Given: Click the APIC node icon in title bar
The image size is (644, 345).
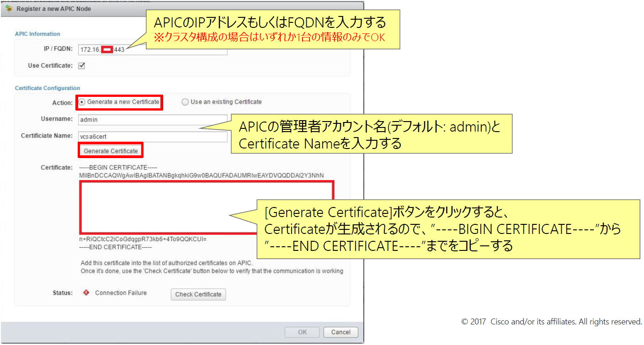Looking at the screenshot, I should (8, 9).
